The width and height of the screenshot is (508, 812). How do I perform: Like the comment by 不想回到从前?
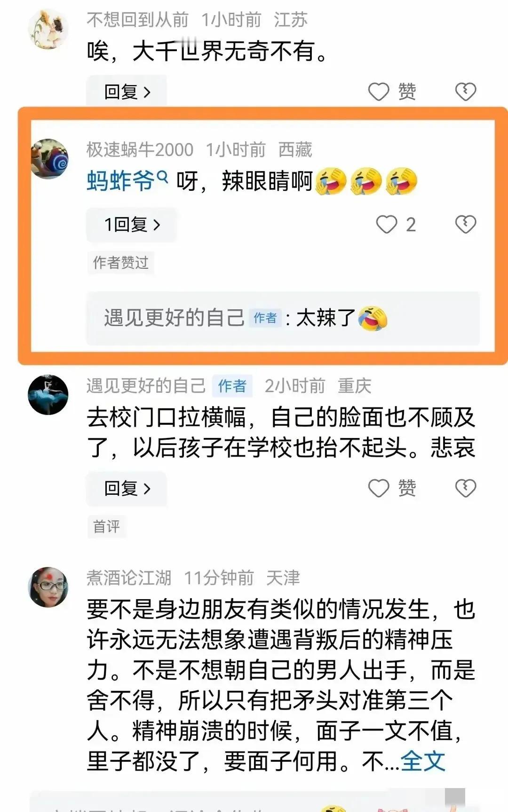point(392,92)
